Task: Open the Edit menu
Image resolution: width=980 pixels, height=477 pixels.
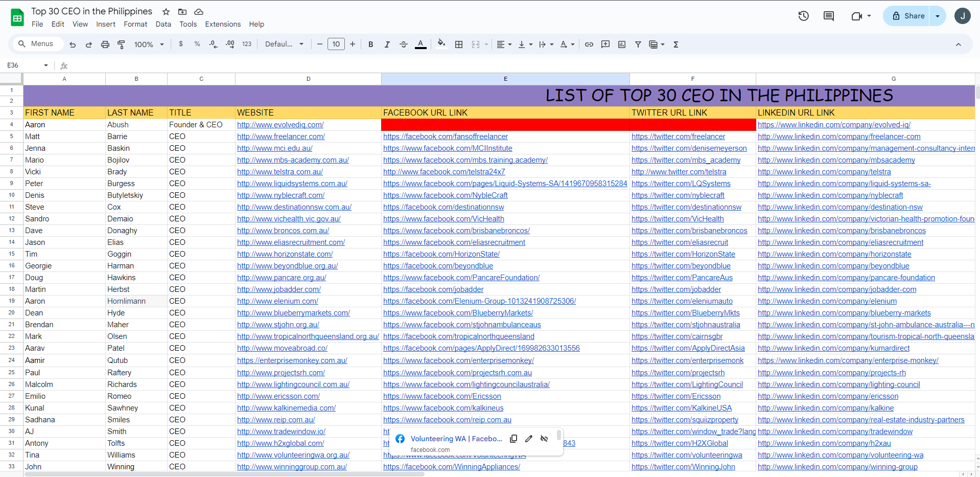Action: point(58,24)
